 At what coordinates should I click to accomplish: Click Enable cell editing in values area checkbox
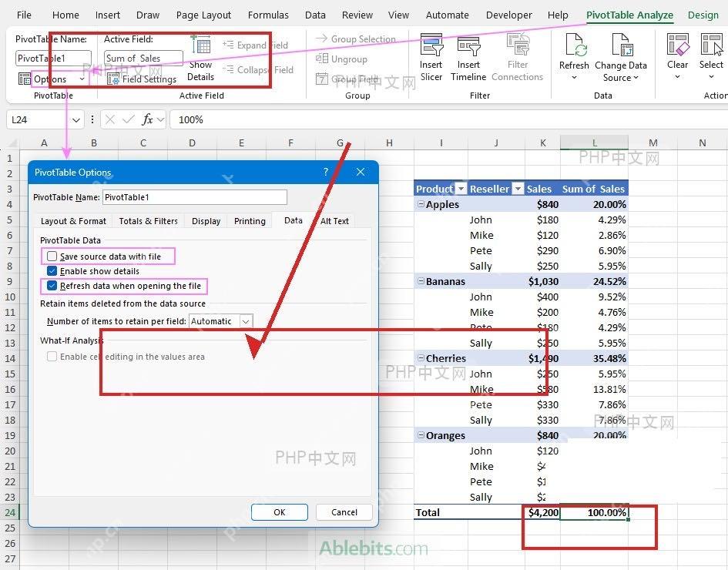click(x=52, y=357)
